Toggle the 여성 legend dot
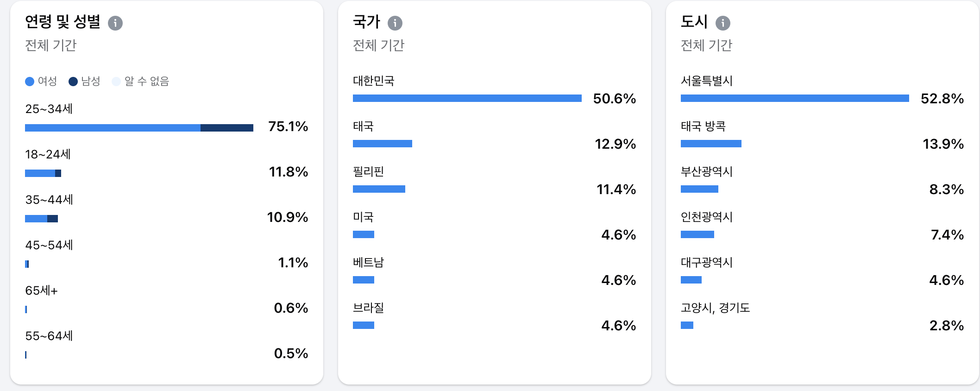 pos(30,82)
